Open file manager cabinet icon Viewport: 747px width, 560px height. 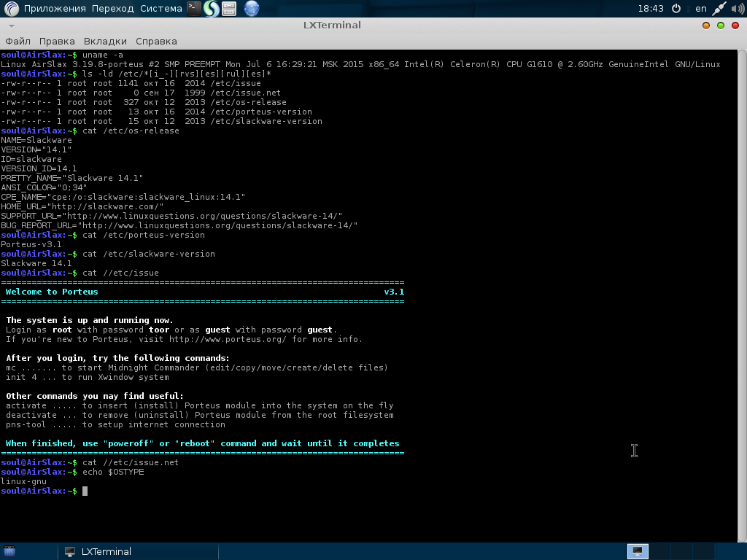coord(229,8)
